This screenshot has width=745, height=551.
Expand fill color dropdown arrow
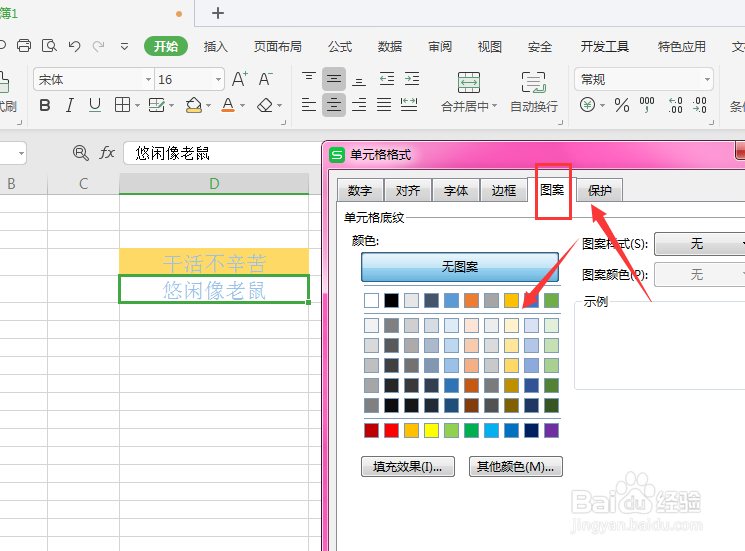(208, 105)
